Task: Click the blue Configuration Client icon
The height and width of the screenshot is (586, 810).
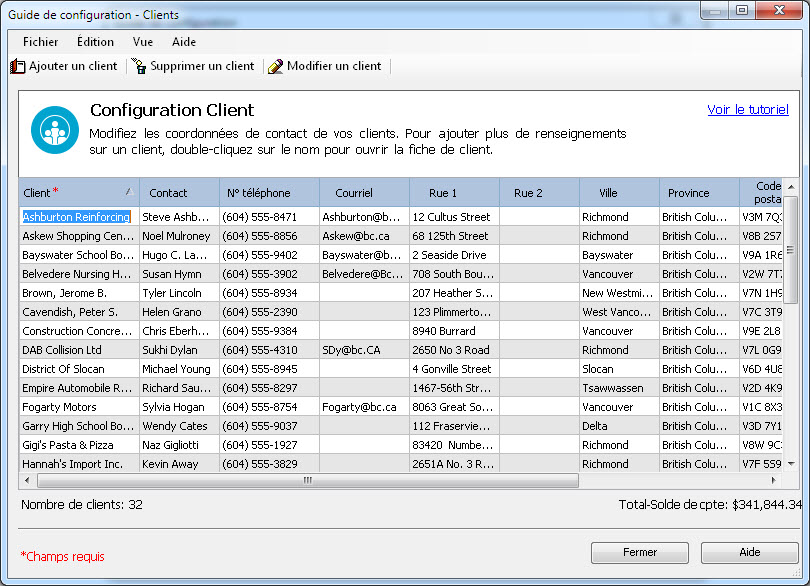Action: [54, 130]
